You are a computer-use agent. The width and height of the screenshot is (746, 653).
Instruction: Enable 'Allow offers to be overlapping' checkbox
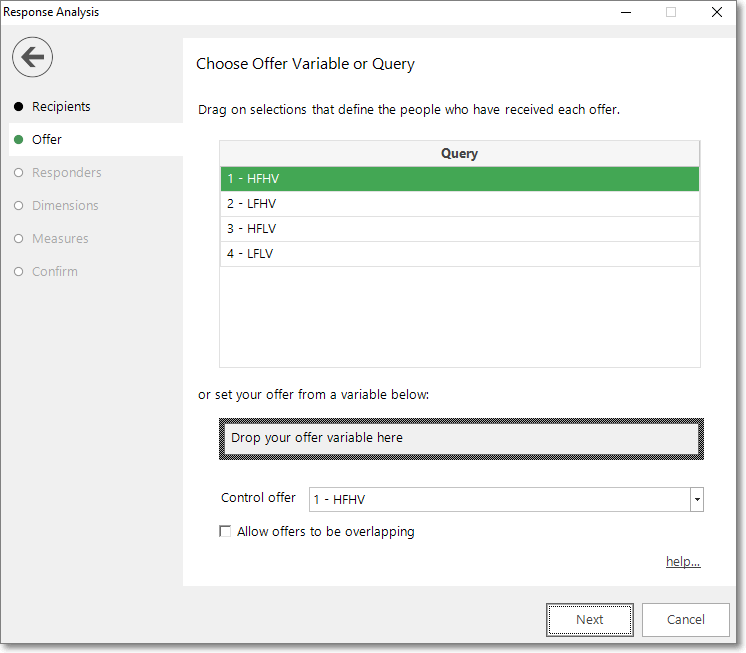(225, 531)
